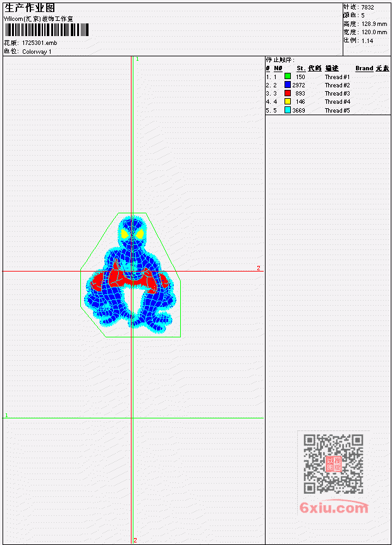The width and height of the screenshot is (392, 545).
Task: Click the 'Brand' column header
Action: (x=364, y=68)
